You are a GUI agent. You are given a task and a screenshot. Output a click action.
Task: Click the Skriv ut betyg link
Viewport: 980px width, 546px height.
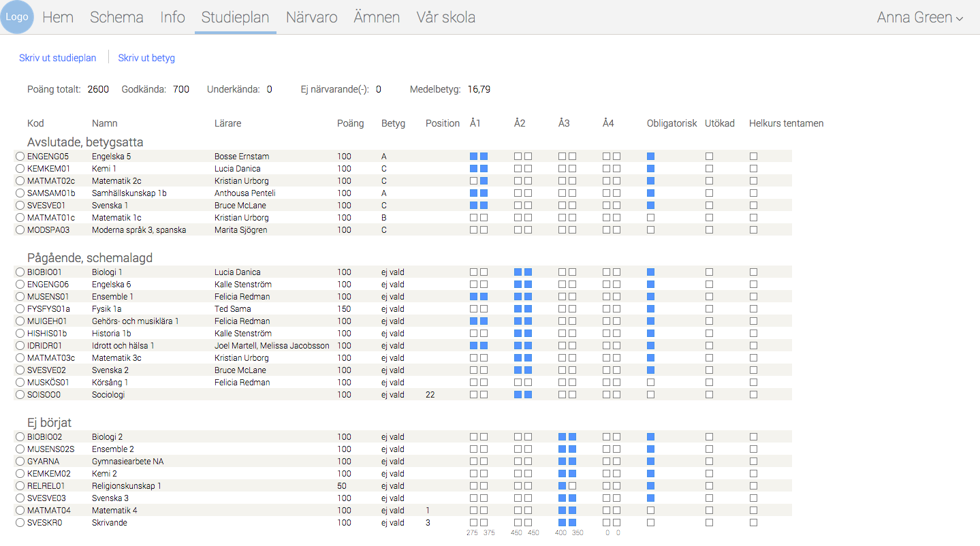pyautogui.click(x=146, y=58)
